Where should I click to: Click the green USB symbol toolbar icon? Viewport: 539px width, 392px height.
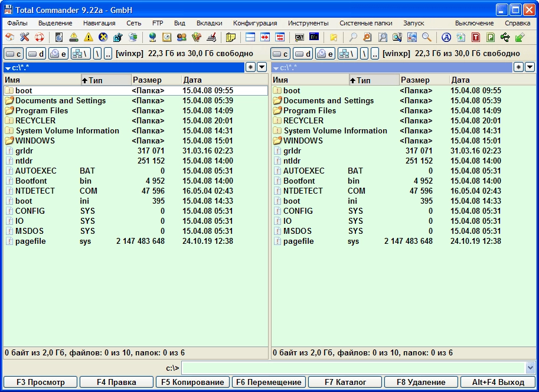coord(505,37)
